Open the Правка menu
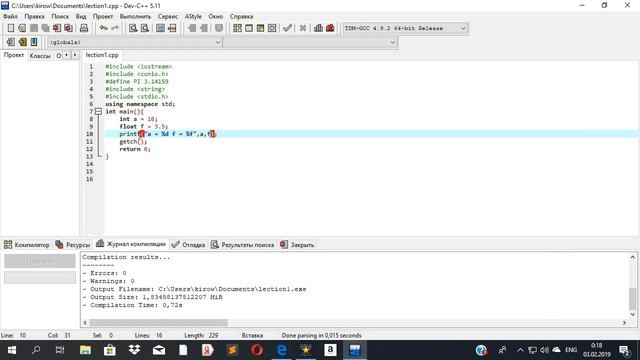 pyautogui.click(x=34, y=16)
